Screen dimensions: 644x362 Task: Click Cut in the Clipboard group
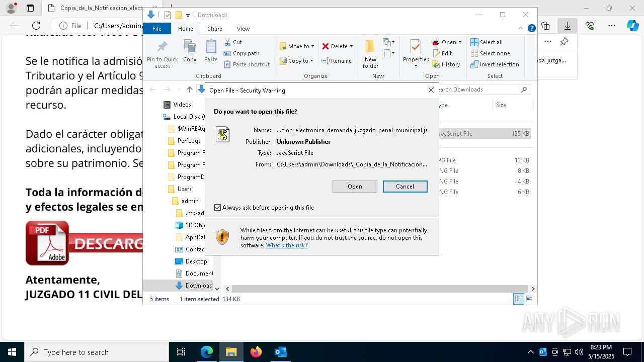pos(233,42)
